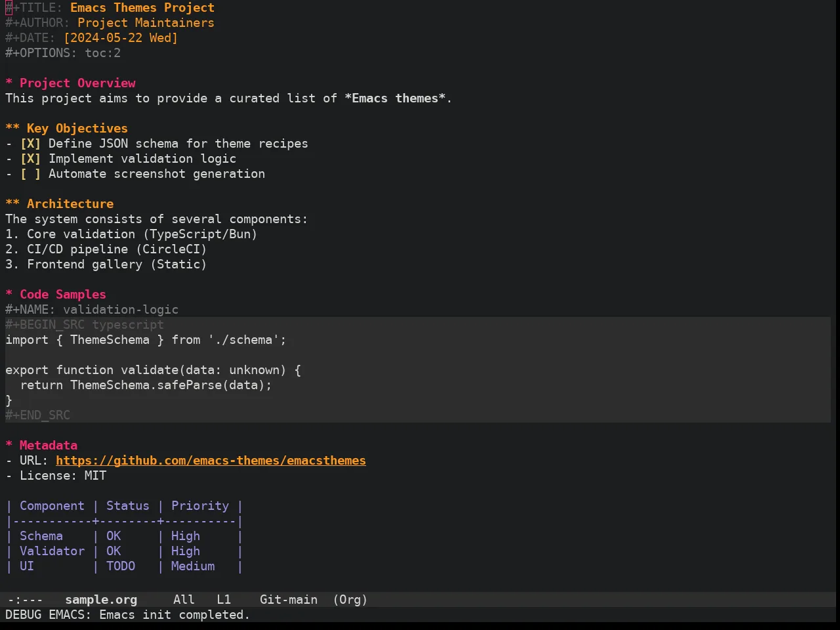This screenshot has height=630, width=840.
Task: Open the (Org) major mode menu
Action: coord(350,600)
